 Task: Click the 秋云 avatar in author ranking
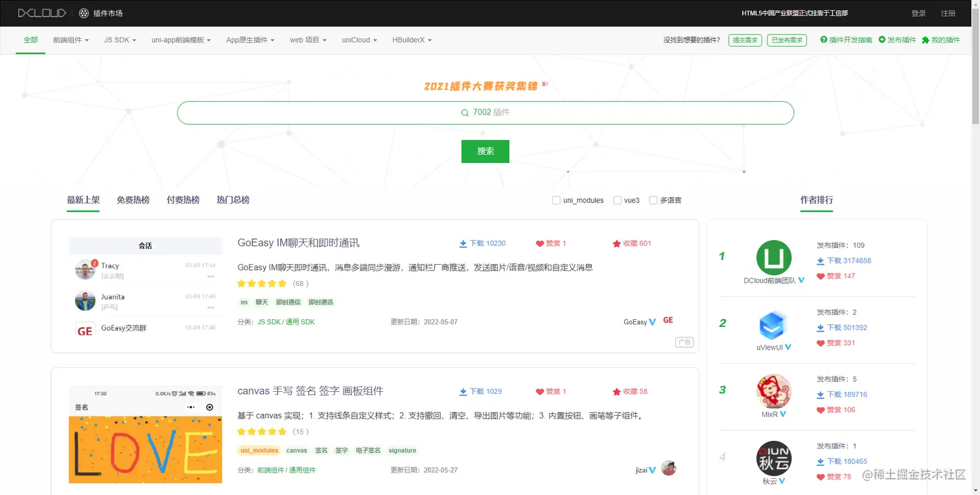[774, 459]
